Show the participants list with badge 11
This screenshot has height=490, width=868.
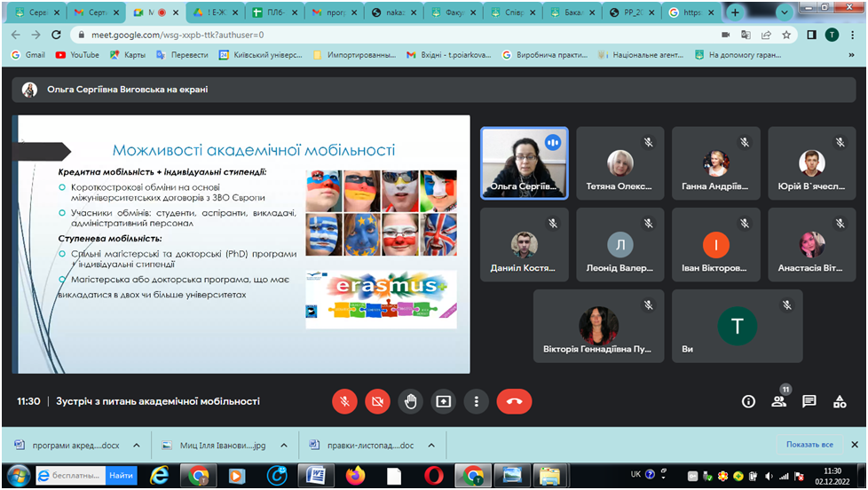779,401
